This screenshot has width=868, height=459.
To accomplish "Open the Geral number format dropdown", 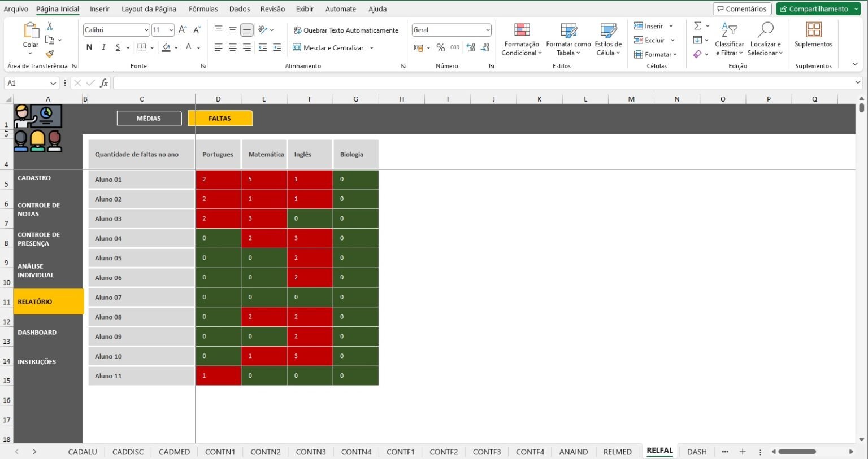I will click(x=488, y=30).
